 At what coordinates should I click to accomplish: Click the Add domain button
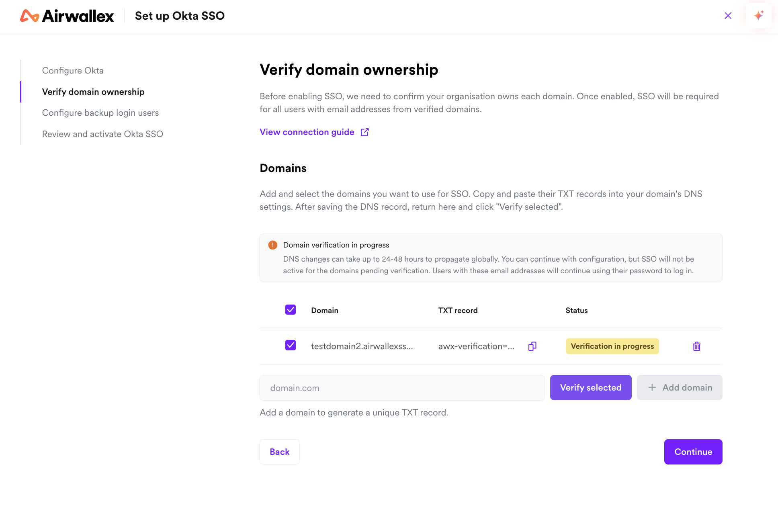pyautogui.click(x=680, y=388)
